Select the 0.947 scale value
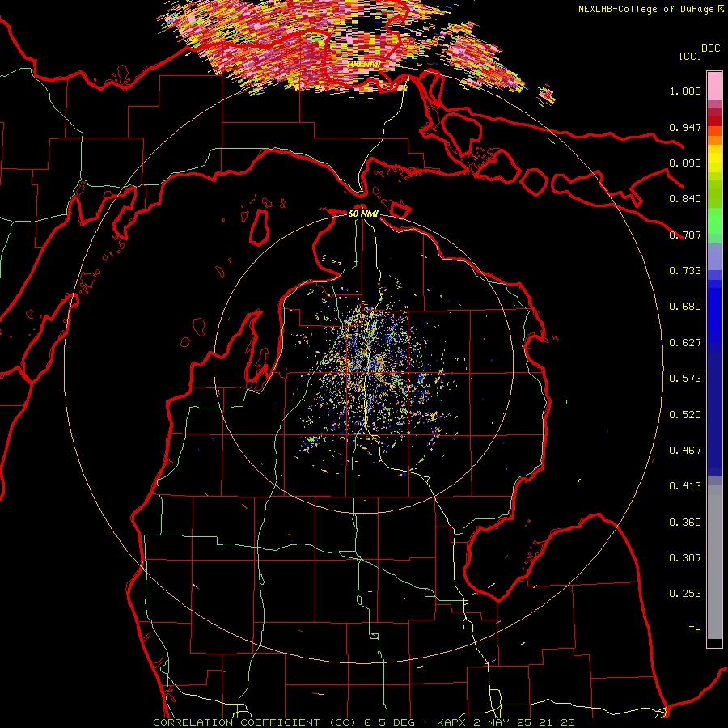728x728 pixels. (x=685, y=127)
